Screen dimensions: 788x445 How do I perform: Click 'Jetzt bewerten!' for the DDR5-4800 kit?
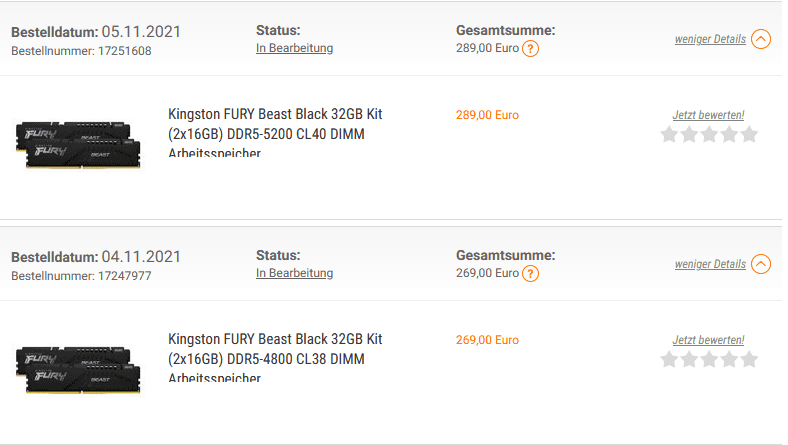point(709,340)
